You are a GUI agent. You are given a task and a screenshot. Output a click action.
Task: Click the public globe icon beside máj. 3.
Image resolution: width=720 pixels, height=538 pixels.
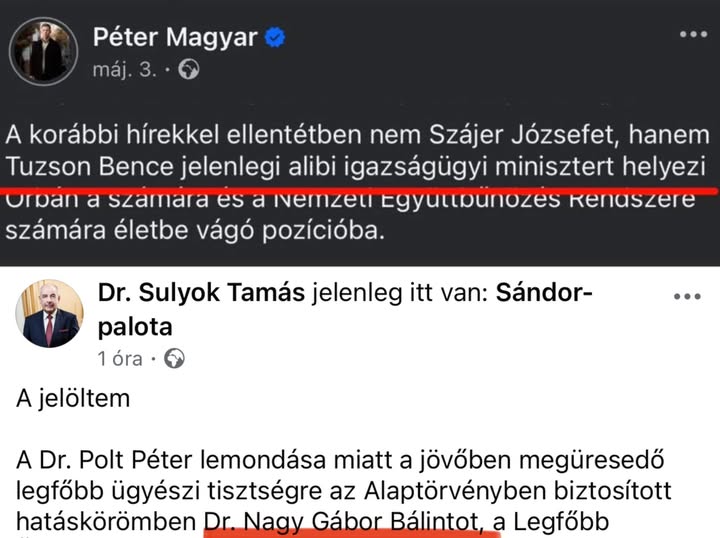click(x=188, y=70)
